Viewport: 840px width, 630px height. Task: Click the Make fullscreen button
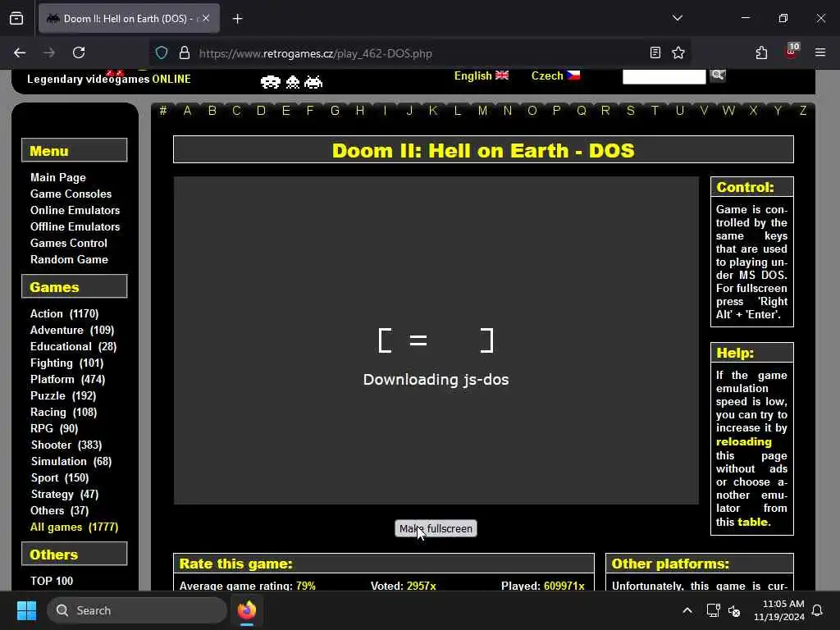tap(436, 529)
